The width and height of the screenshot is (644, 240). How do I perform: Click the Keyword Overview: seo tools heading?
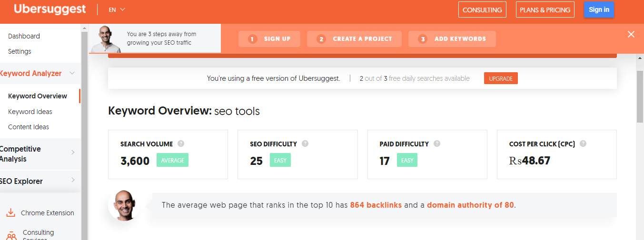[184, 111]
